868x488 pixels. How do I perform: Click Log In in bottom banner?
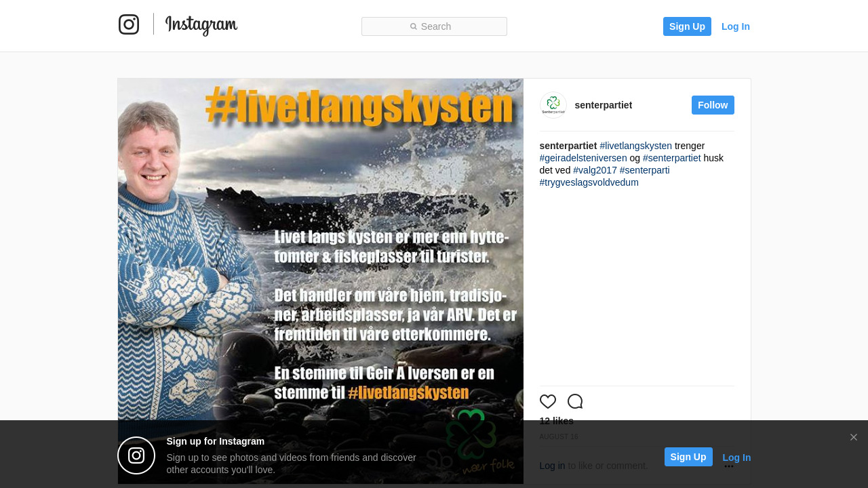(736, 457)
